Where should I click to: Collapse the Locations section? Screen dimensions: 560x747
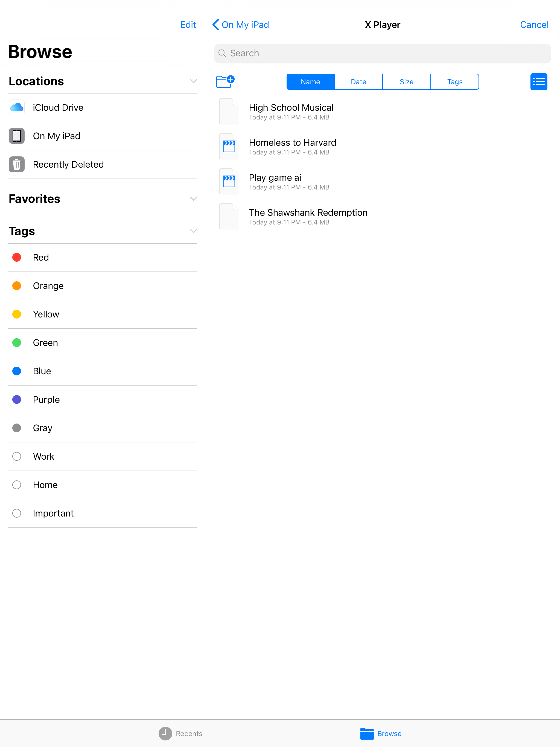coord(193,81)
